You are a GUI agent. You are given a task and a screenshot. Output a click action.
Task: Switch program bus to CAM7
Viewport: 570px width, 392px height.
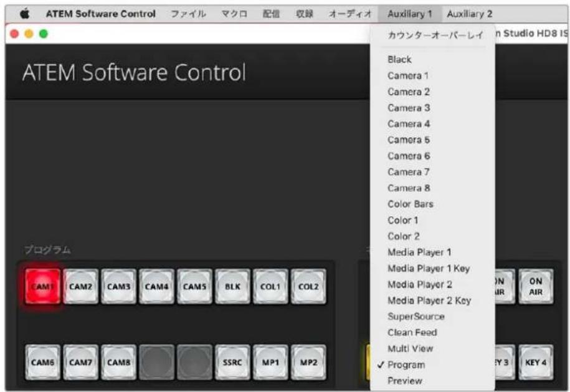pyautogui.click(x=81, y=362)
